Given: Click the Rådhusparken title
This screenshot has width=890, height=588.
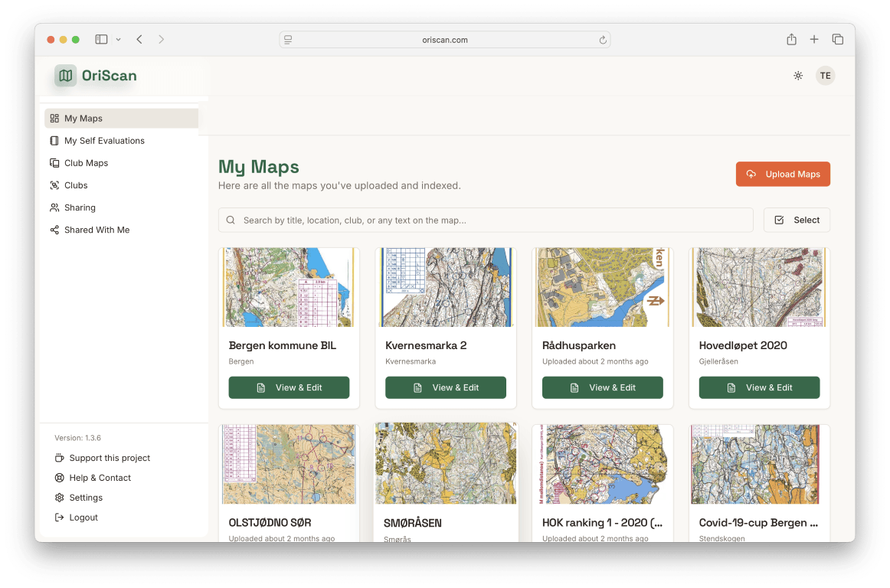Looking at the screenshot, I should click(579, 345).
